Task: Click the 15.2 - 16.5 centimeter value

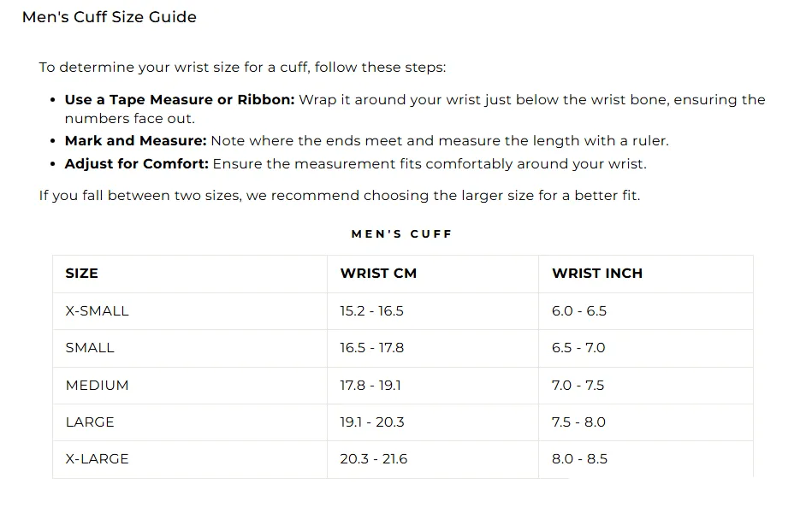Action: coord(372,311)
